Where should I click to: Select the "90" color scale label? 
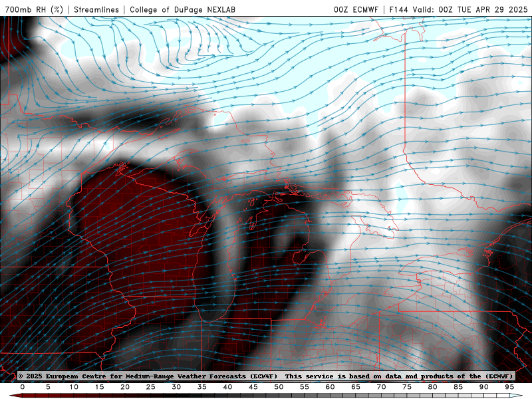[484, 387]
